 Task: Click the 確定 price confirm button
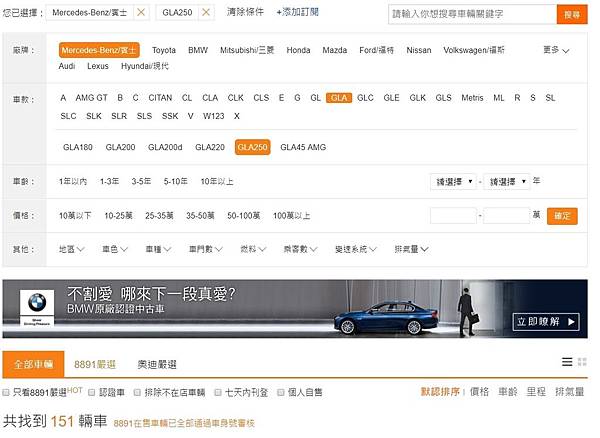pyautogui.click(x=562, y=216)
